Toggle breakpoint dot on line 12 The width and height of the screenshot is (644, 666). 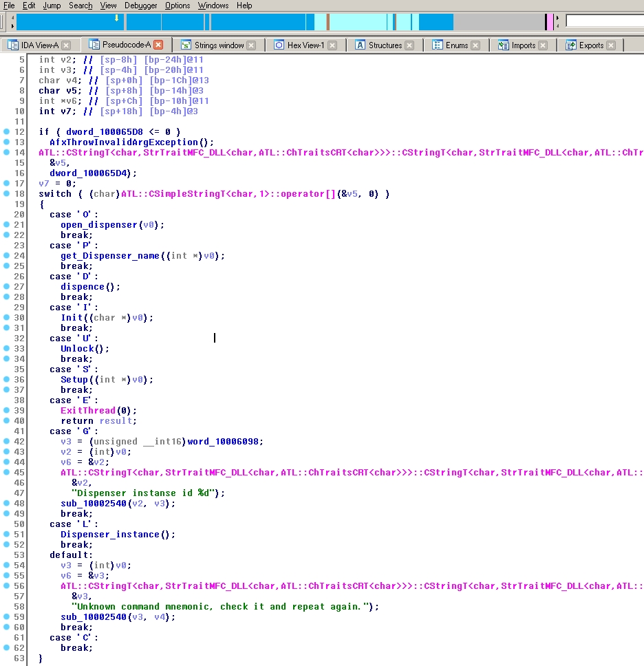[x=6, y=131]
